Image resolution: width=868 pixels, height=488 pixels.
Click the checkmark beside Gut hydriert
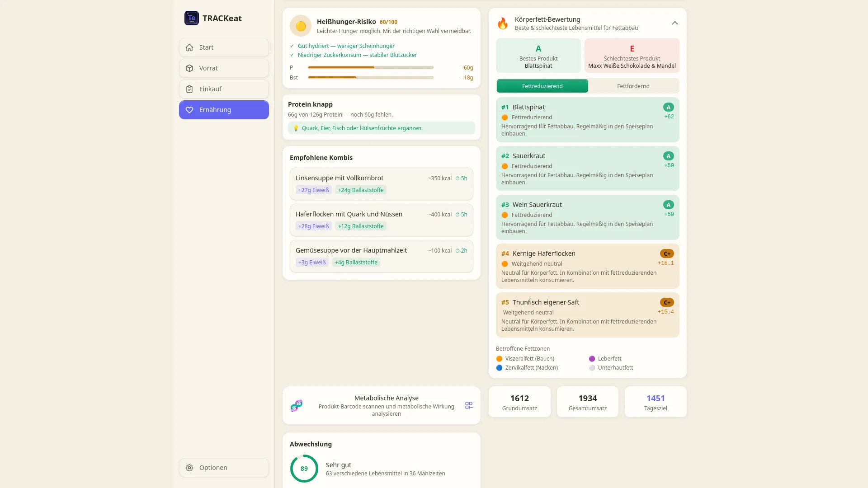[292, 46]
